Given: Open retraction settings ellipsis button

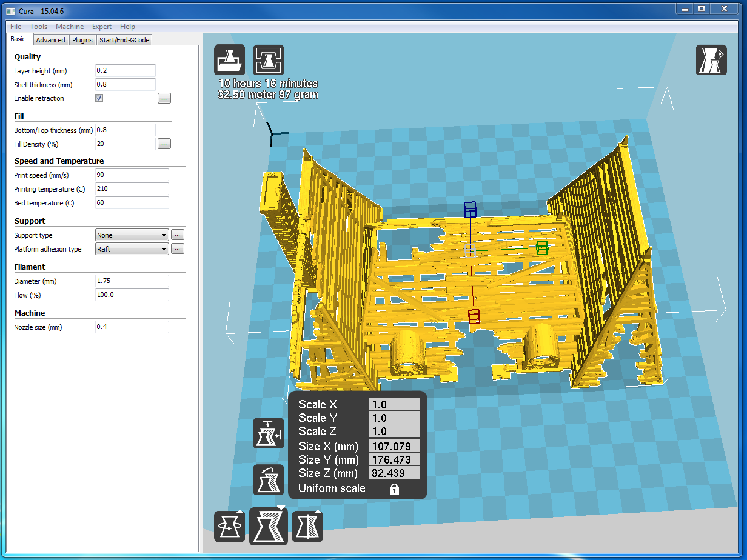Looking at the screenshot, I should [164, 98].
